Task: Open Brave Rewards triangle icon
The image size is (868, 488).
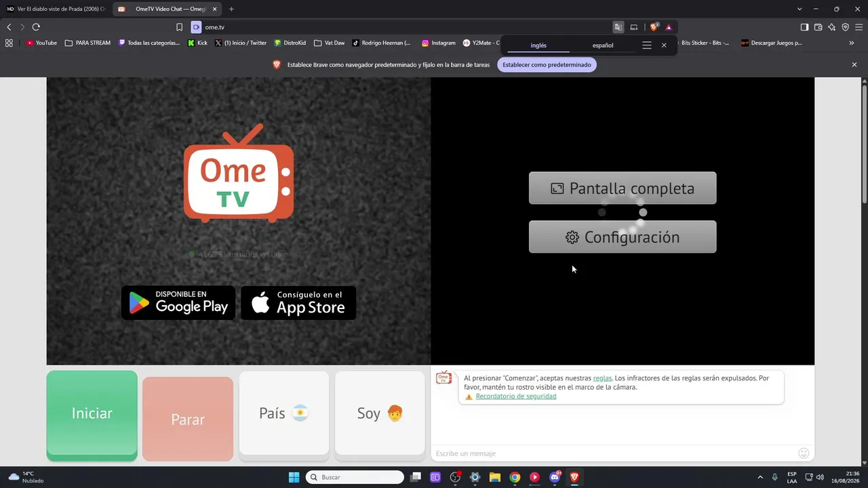Action: click(x=669, y=27)
